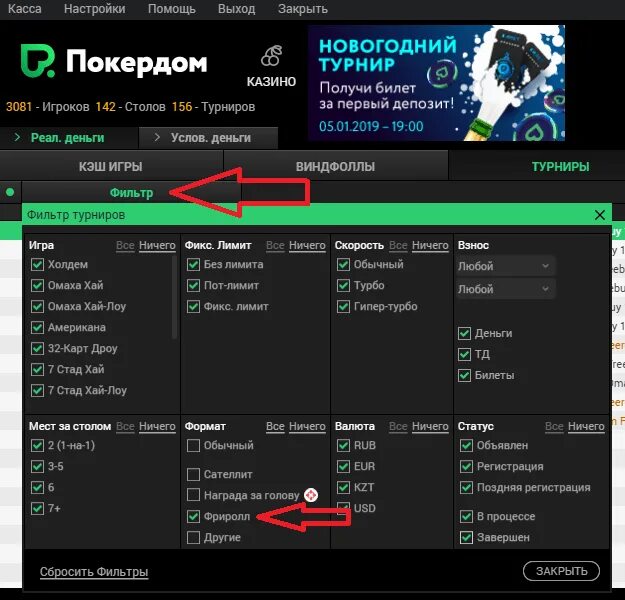Click Сбросить Фильтры link
This screenshot has height=600, width=625.
[94, 572]
